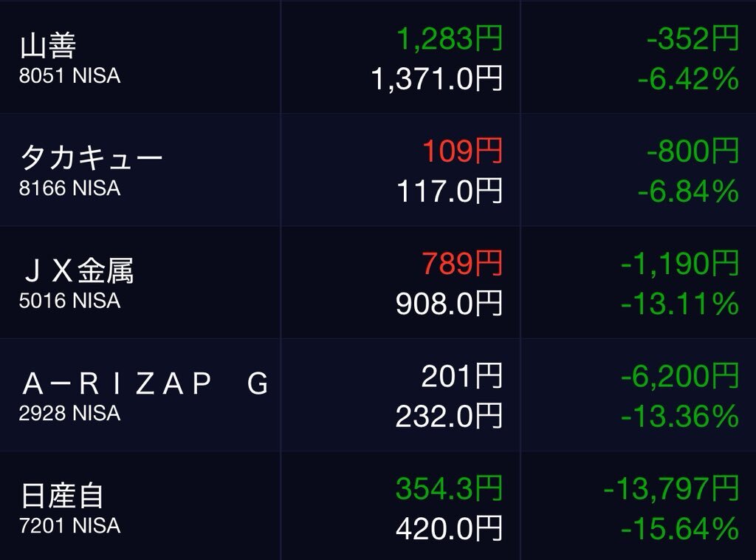
Task: Tap the 2928 NISA code label
Action: tap(70, 413)
